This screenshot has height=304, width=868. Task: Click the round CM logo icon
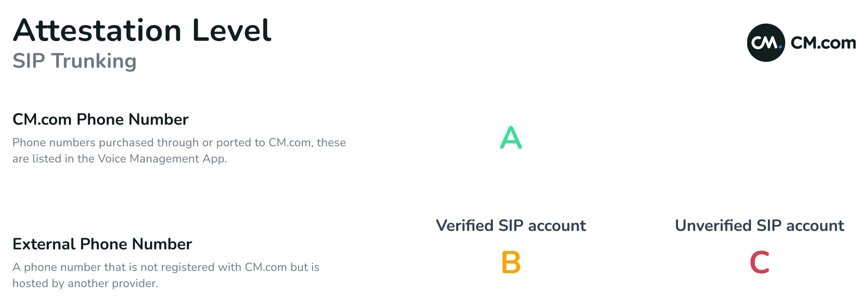tap(765, 43)
